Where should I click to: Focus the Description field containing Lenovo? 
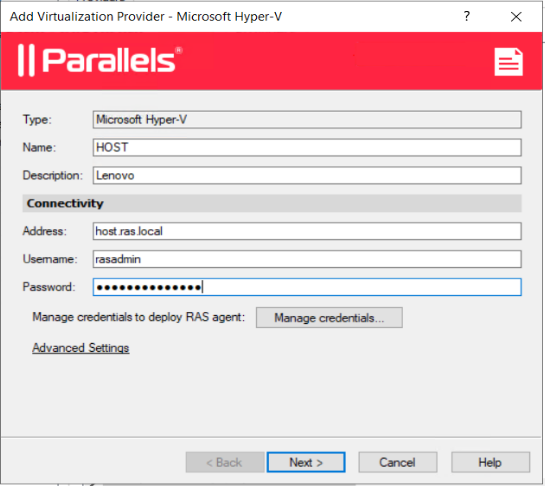pyautogui.click(x=307, y=175)
